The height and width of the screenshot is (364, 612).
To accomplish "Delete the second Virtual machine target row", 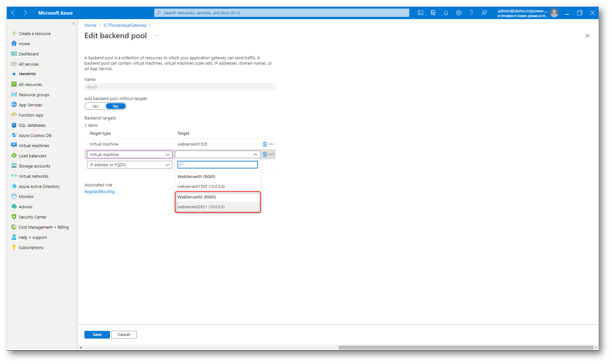I will pyautogui.click(x=264, y=154).
